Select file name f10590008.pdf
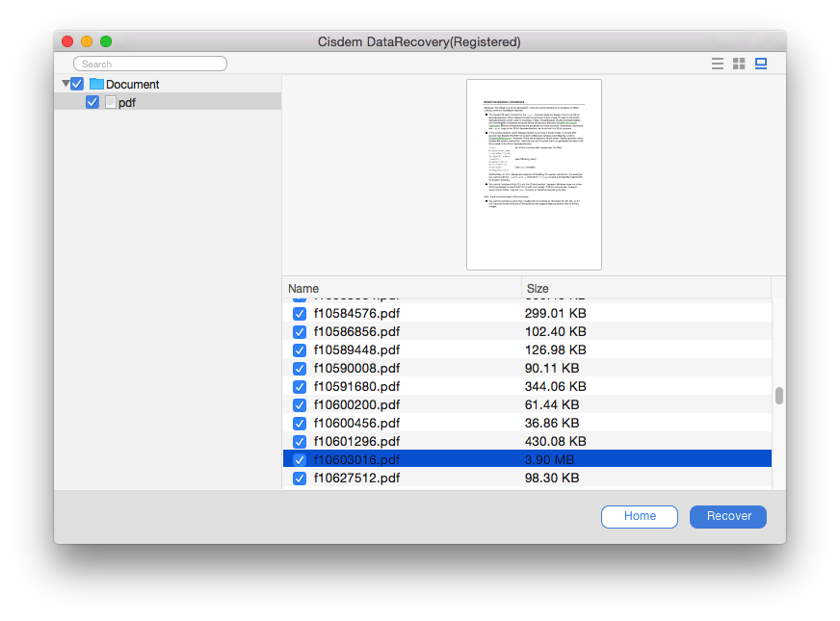Screen dimensions: 840x621 [x=356, y=369]
